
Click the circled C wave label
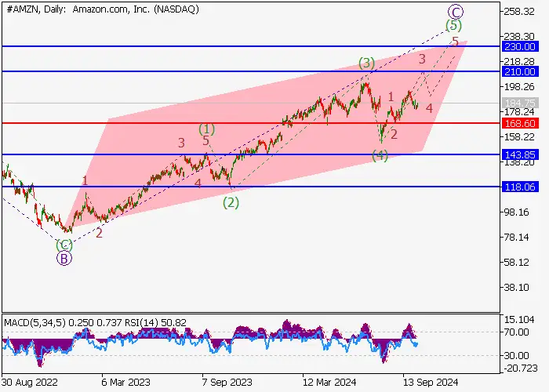[456, 13]
